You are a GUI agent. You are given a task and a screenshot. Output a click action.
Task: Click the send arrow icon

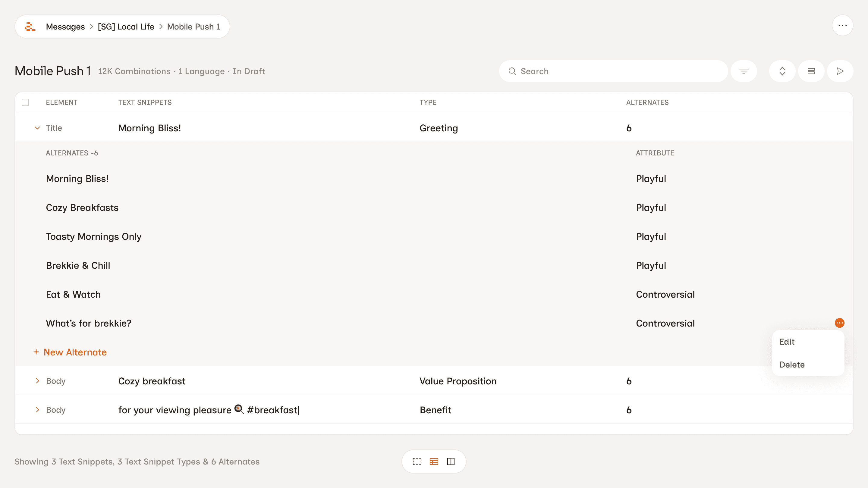pos(840,71)
